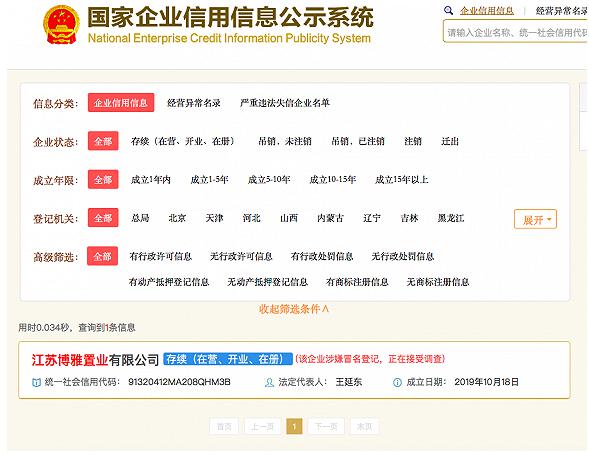The image size is (589, 456).
Task: Filter by 成立5-10年
Action: click(269, 180)
